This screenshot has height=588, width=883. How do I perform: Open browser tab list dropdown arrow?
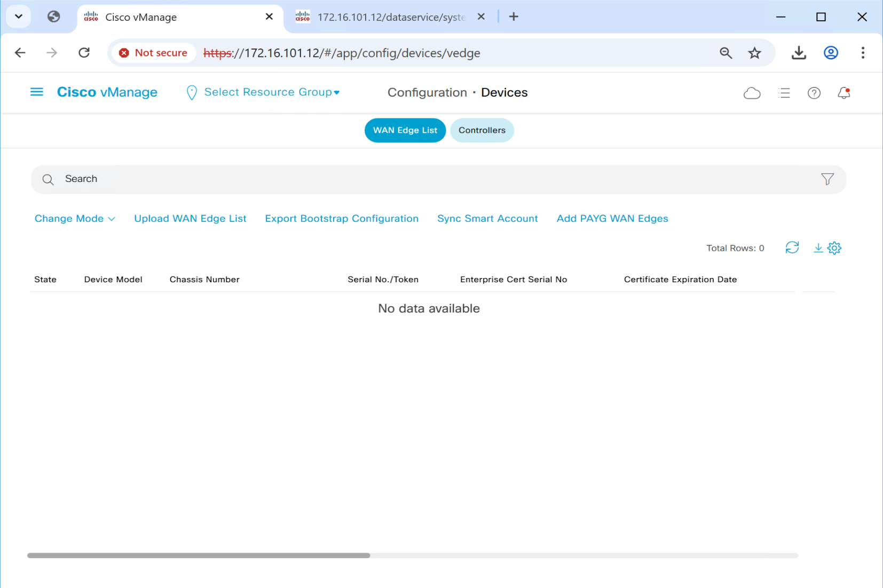coord(19,17)
